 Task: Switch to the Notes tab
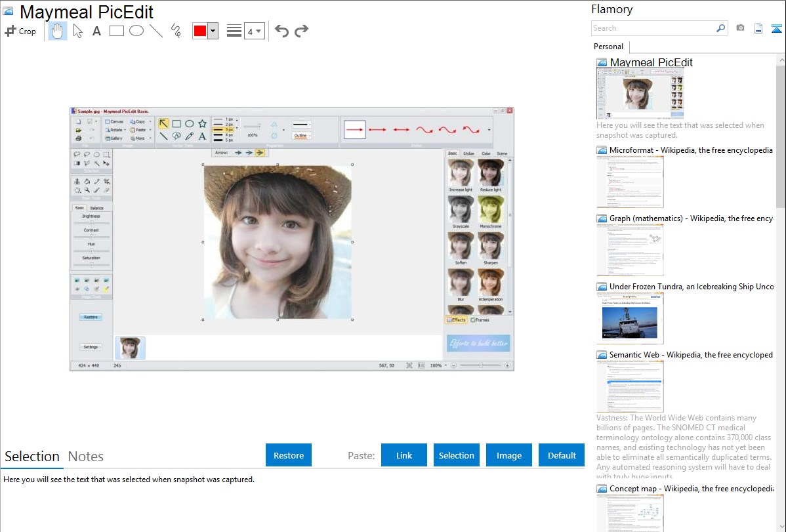tap(86, 457)
